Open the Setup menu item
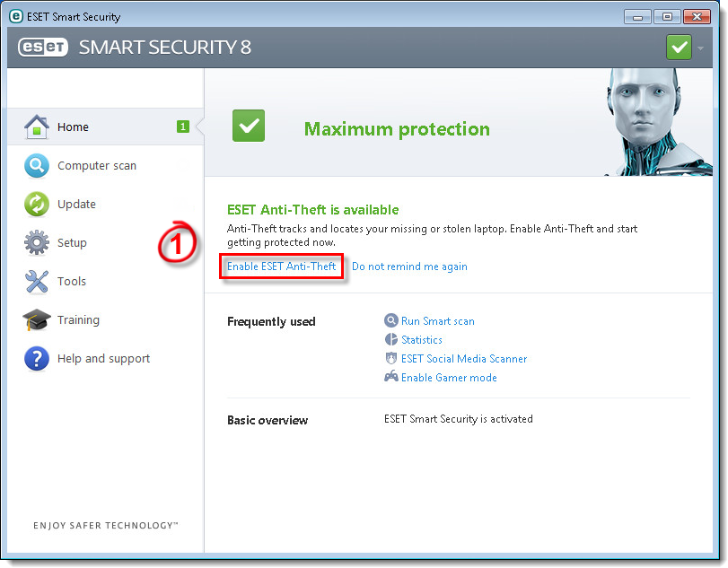The width and height of the screenshot is (728, 568). [72, 242]
